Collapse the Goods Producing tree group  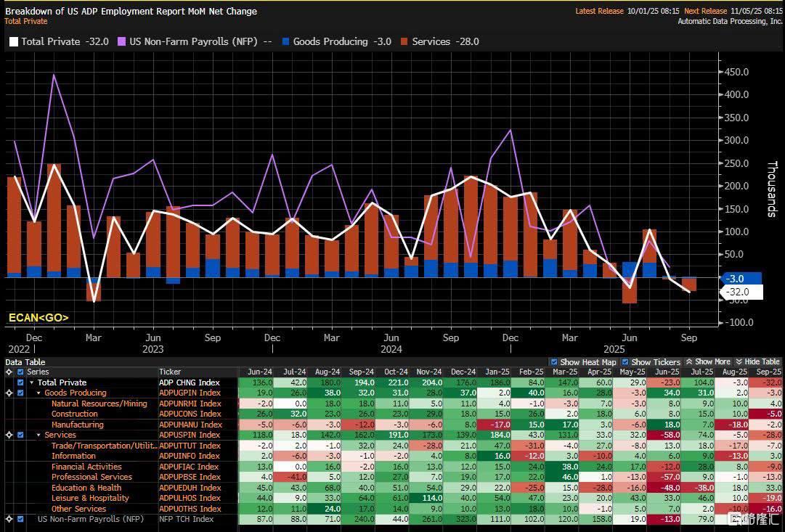pyautogui.click(x=38, y=393)
